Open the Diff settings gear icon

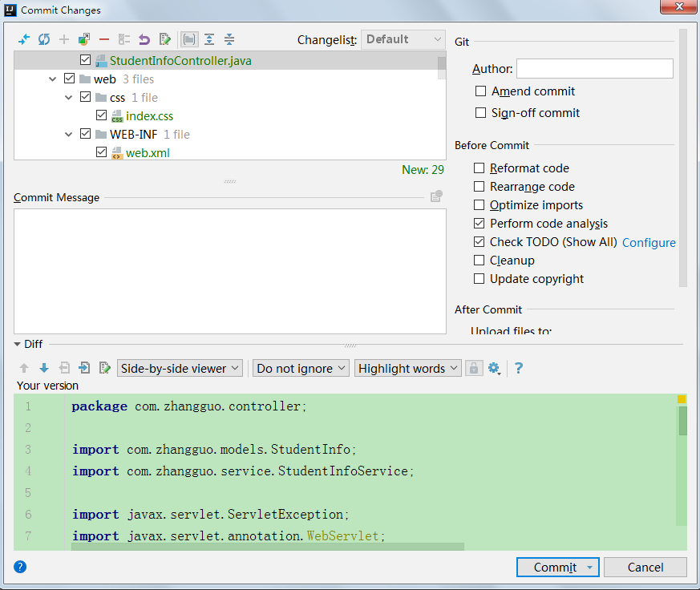[x=494, y=368]
